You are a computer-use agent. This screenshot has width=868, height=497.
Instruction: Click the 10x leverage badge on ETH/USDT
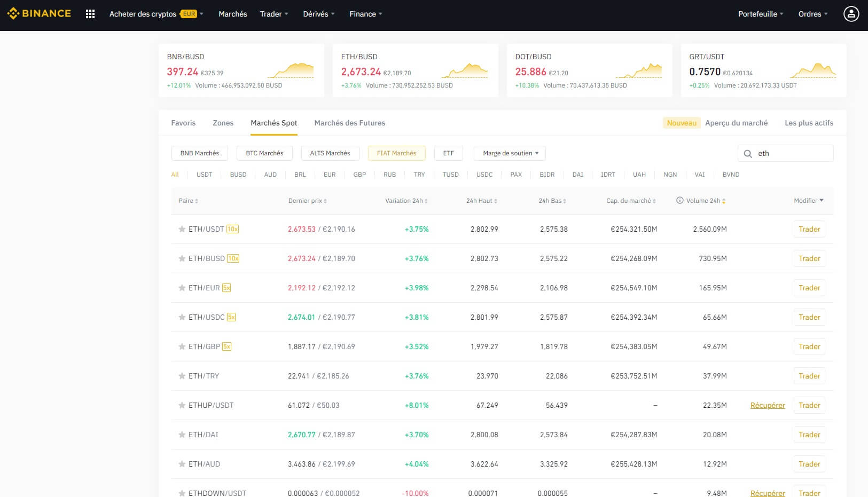click(x=232, y=228)
